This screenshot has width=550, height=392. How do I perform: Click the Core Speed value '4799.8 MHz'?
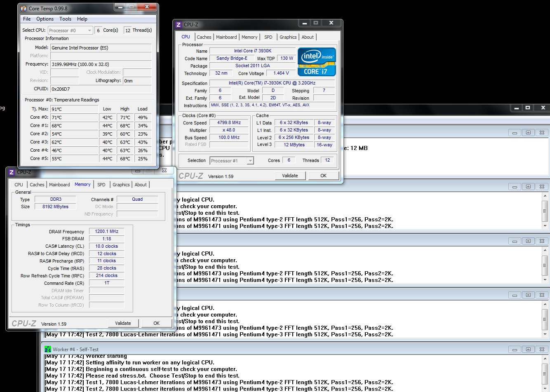(229, 123)
